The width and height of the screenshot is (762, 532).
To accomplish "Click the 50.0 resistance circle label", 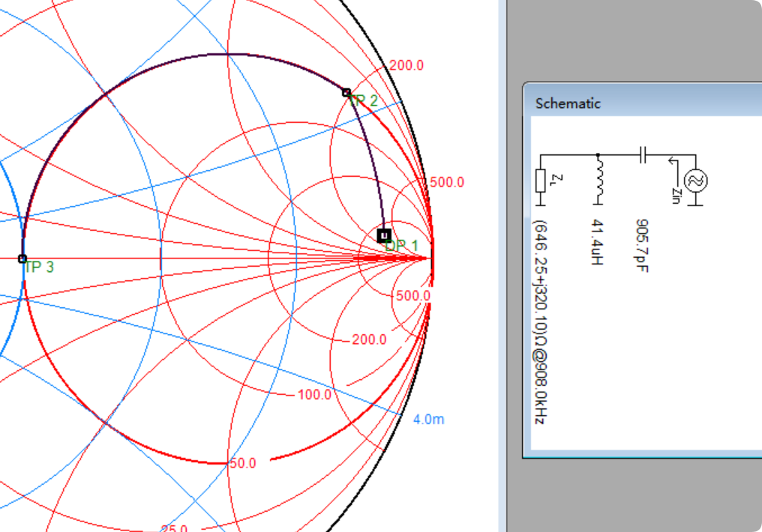I will pos(242,464).
